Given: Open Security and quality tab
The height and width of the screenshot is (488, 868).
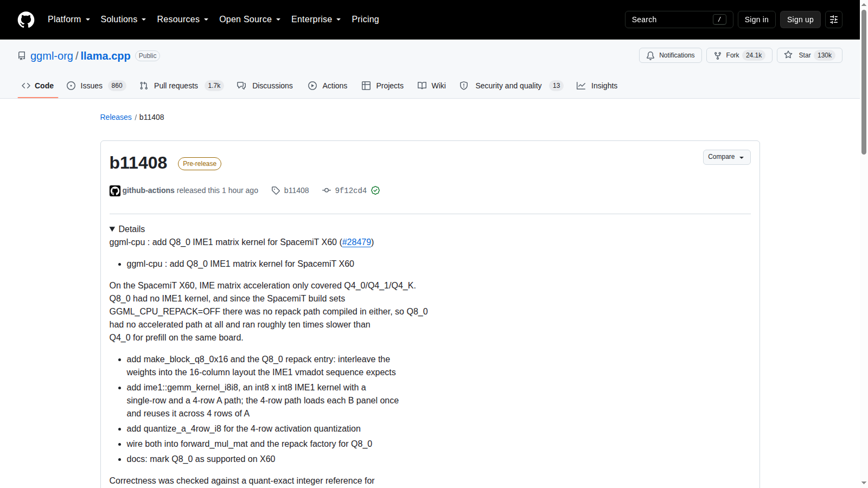Looking at the screenshot, I should tap(512, 86).
